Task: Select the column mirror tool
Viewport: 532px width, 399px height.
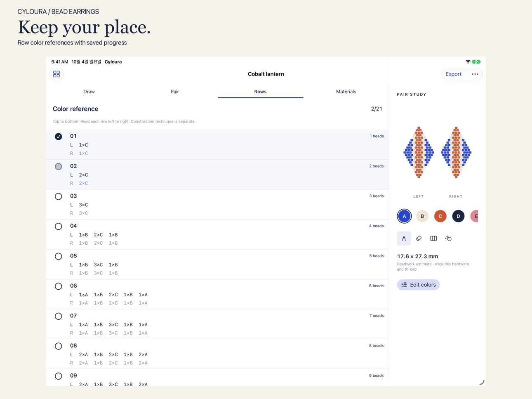Action: [433, 238]
